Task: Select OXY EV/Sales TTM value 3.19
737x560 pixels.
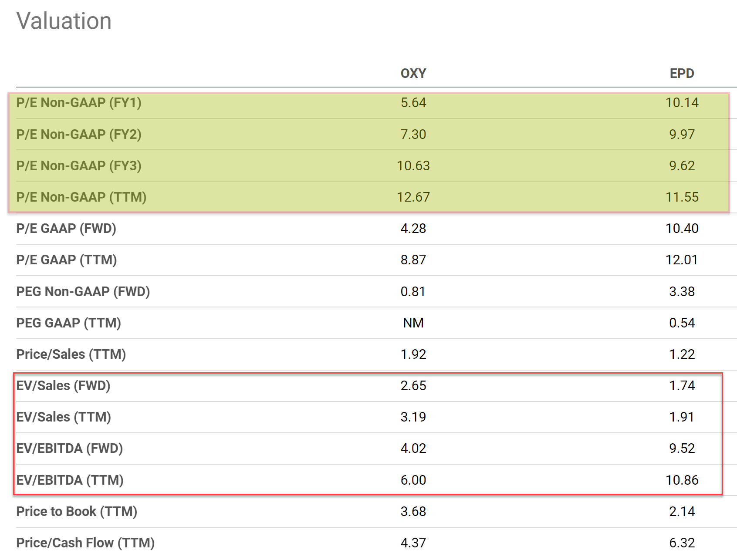Action: pyautogui.click(x=413, y=417)
